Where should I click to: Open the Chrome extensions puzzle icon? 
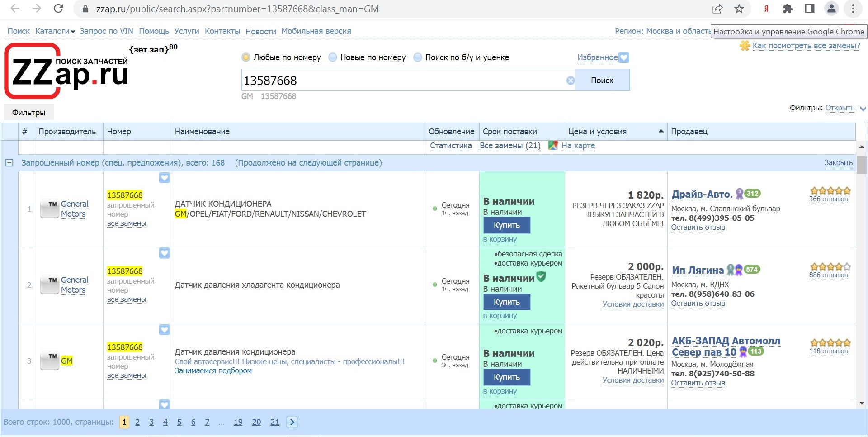788,9
